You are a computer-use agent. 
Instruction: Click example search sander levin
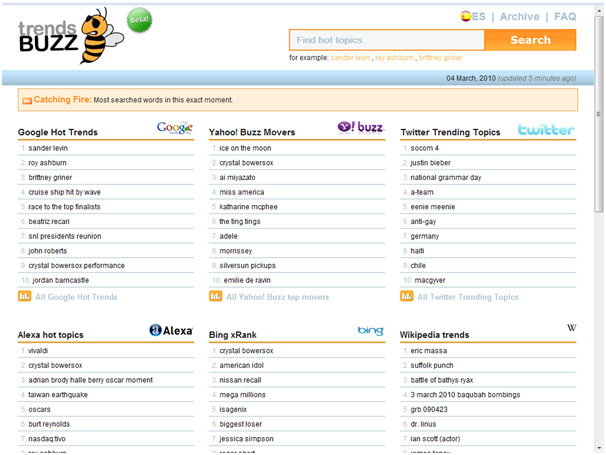coord(350,58)
